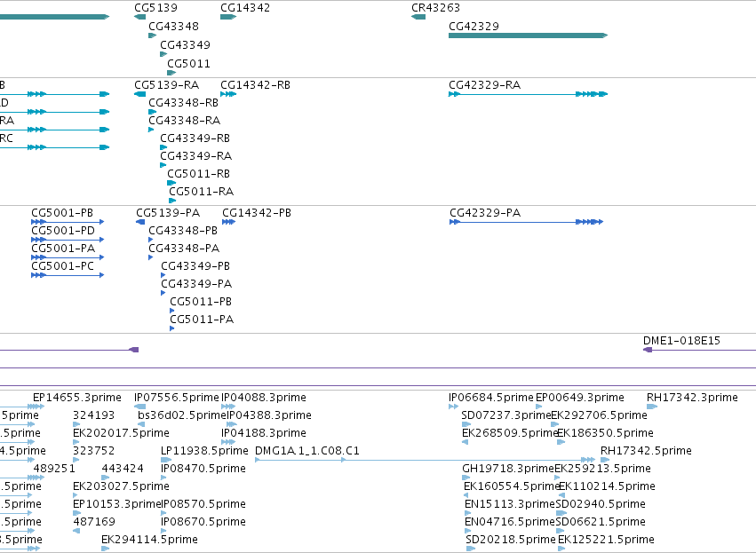The image size is (756, 553).
Task: Click the CG43348 gene label
Action: click(173, 26)
